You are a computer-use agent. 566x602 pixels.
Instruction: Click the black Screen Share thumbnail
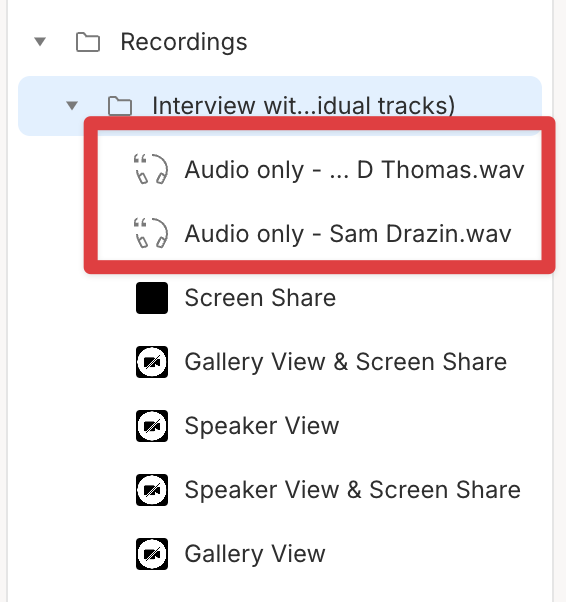tap(152, 298)
